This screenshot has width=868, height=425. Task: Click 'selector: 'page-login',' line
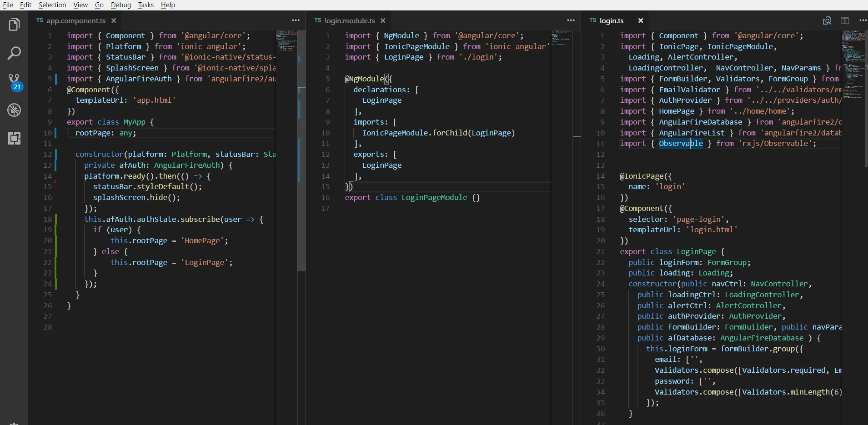[679, 220]
